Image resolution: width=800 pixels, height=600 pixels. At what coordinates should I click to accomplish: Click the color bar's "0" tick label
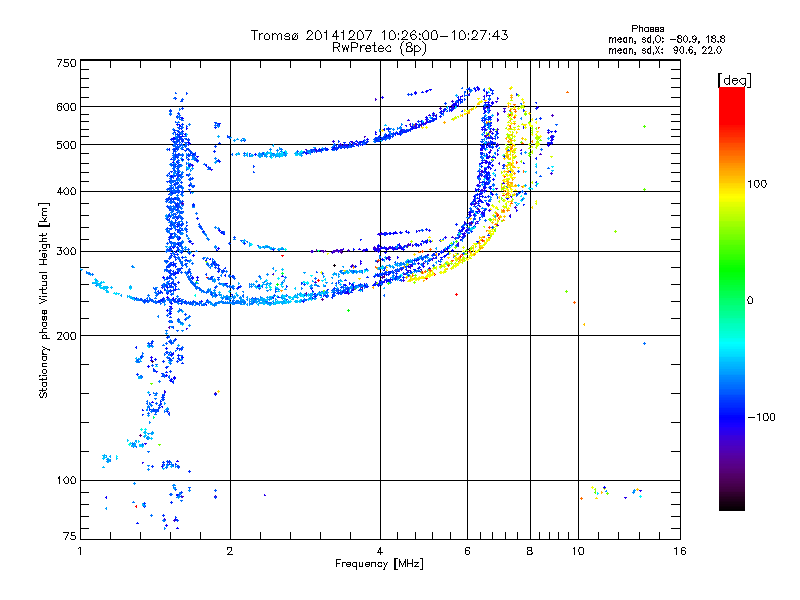tap(750, 300)
